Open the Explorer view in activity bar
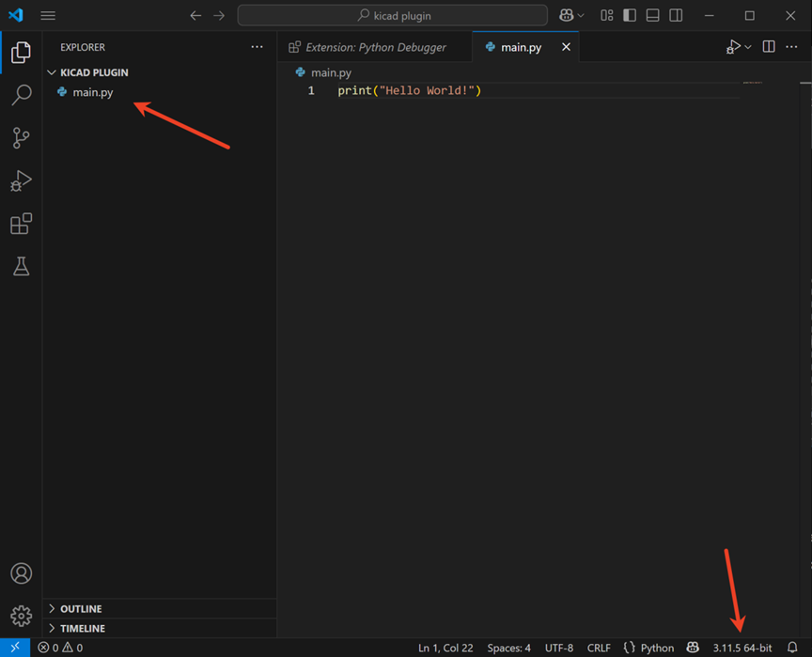The height and width of the screenshot is (657, 812). tap(21, 53)
